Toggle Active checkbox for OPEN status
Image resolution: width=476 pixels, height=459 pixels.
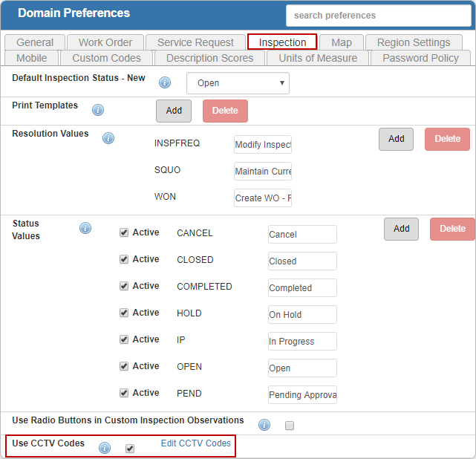coord(124,366)
